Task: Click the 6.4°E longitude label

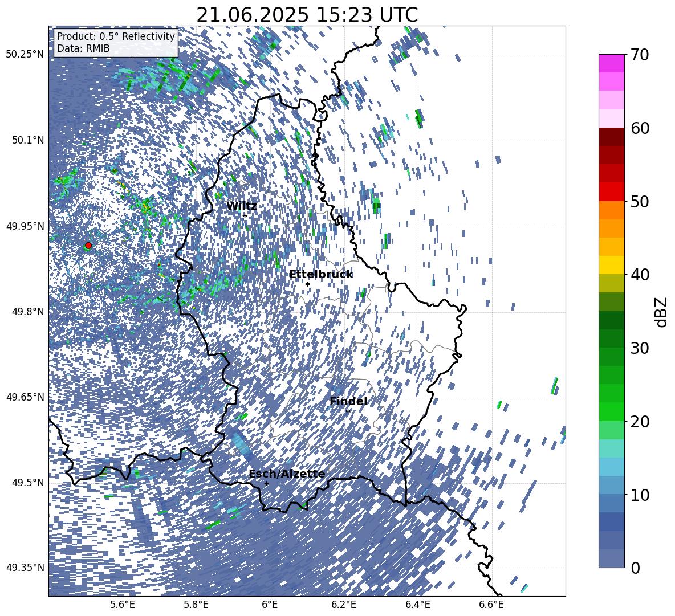Action: click(418, 605)
